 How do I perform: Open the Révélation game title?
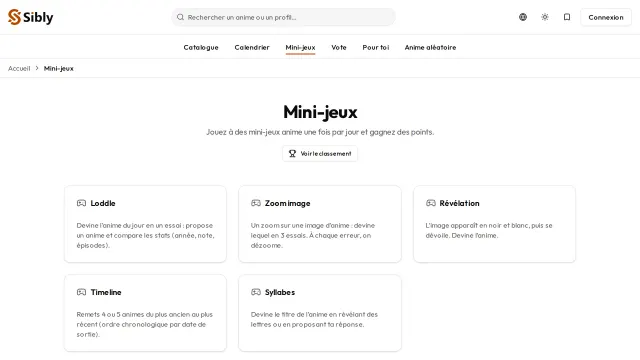coord(459,203)
